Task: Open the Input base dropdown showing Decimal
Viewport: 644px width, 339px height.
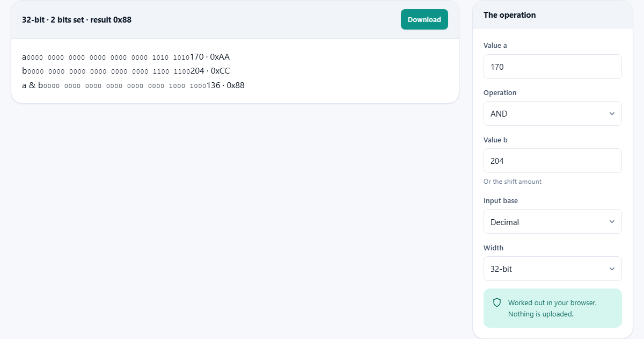Action: [x=552, y=221]
